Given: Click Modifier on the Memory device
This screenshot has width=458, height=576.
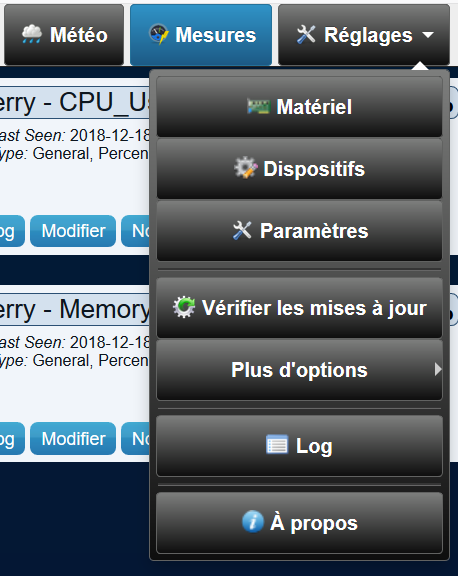Looking at the screenshot, I should (x=73, y=439).
